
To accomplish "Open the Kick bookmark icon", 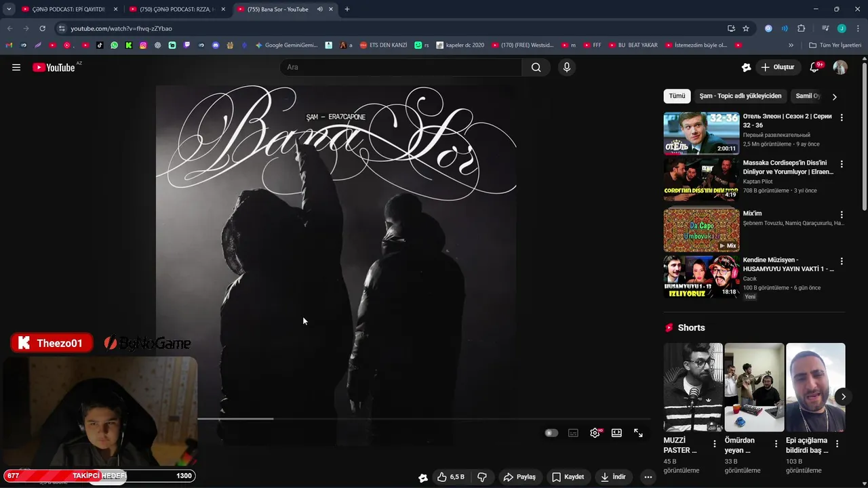I will 129,45.
